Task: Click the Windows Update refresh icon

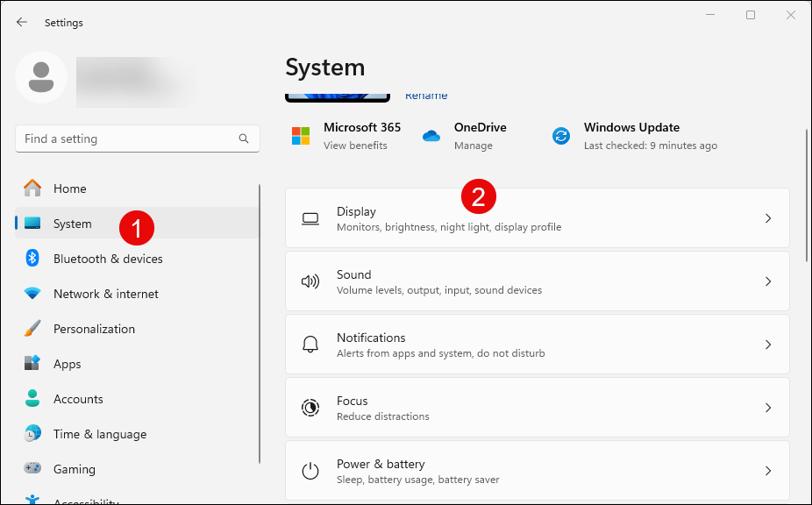Action: pyautogui.click(x=561, y=136)
